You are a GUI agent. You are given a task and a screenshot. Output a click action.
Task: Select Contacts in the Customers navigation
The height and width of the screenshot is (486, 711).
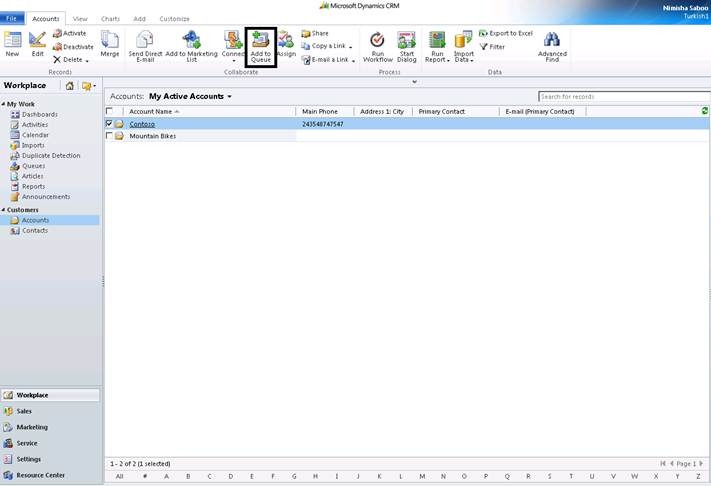35,231
